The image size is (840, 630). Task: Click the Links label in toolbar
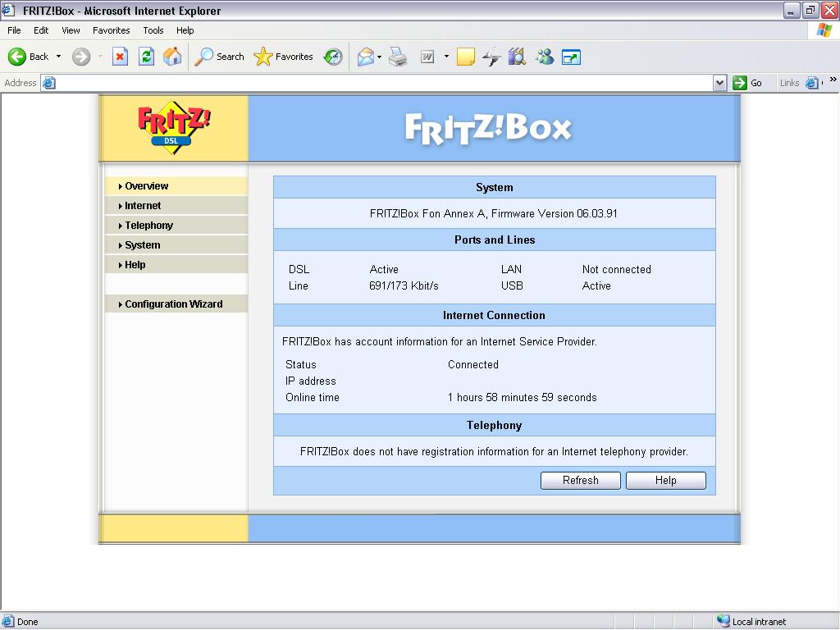(789, 83)
